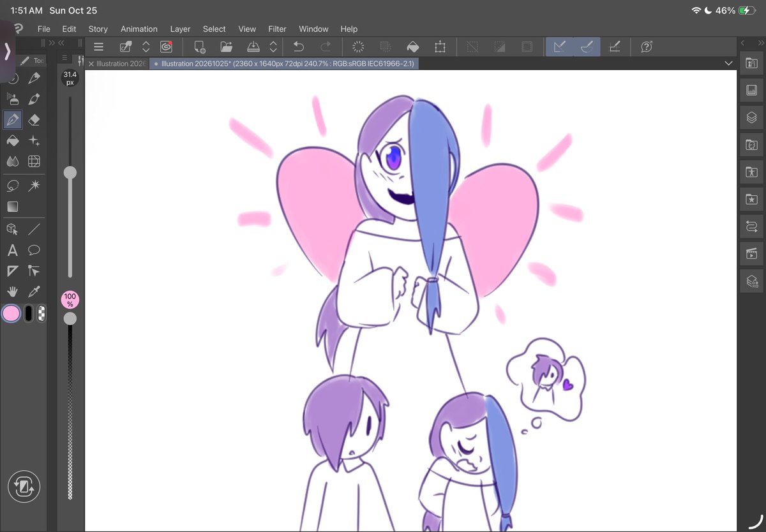Open the Animation menu
766x532 pixels.
pos(139,29)
